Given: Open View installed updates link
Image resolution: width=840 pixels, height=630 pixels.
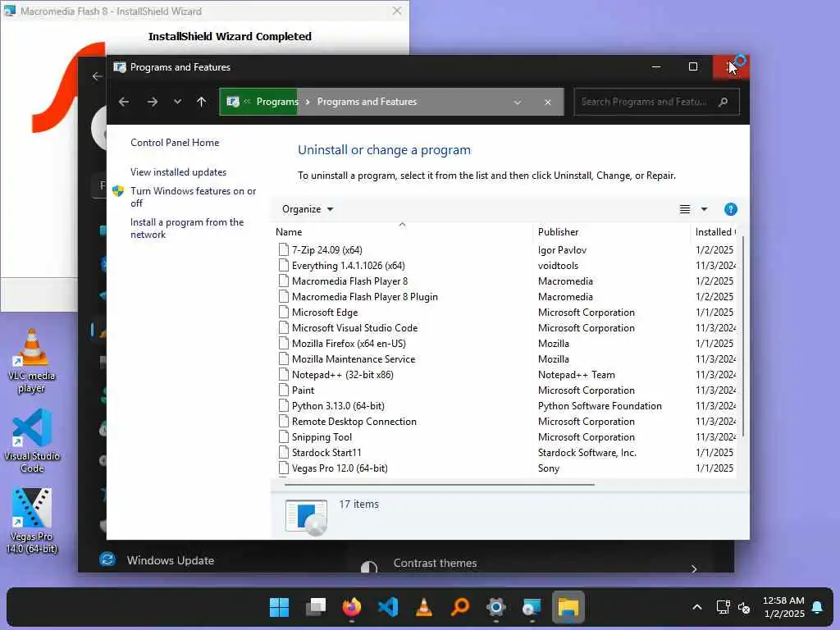Looking at the screenshot, I should pyautogui.click(x=178, y=172).
